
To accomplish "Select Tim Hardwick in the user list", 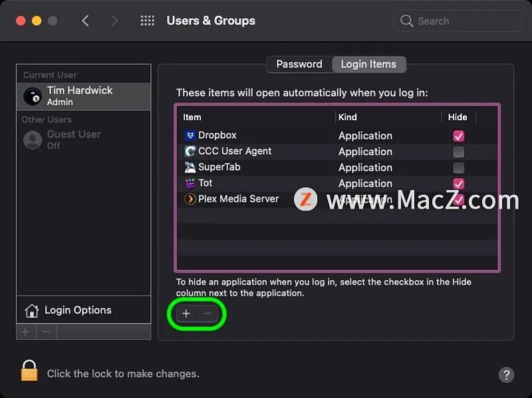I will click(84, 96).
